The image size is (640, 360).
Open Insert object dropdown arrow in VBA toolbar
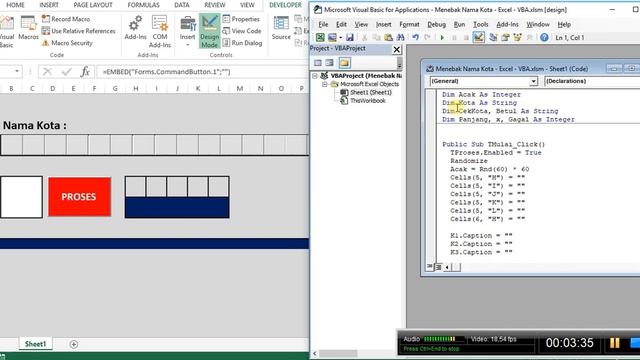(340, 38)
